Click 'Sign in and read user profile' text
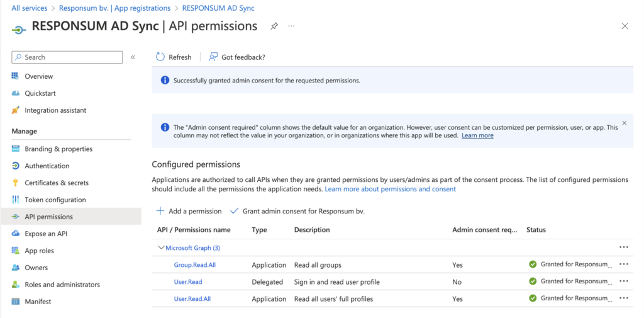 pos(337,282)
